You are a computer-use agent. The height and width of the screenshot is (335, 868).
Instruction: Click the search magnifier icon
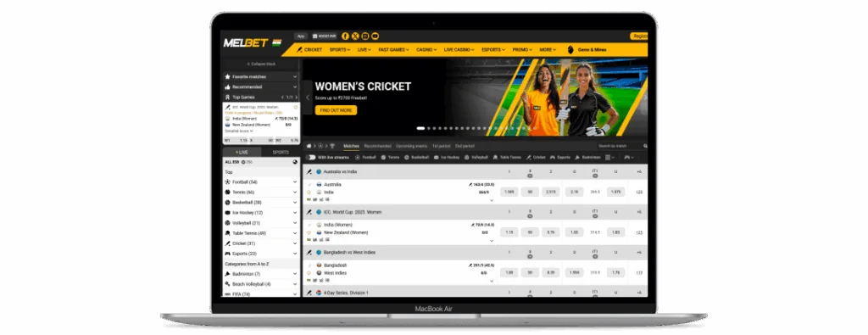[x=645, y=146]
